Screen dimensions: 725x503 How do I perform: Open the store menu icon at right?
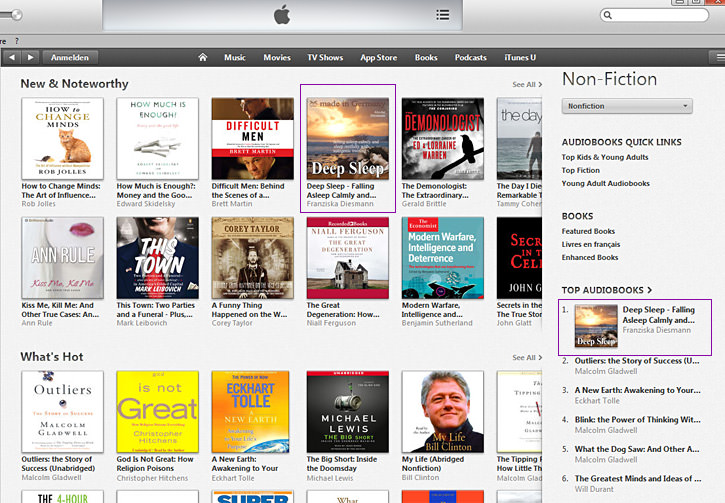click(718, 57)
